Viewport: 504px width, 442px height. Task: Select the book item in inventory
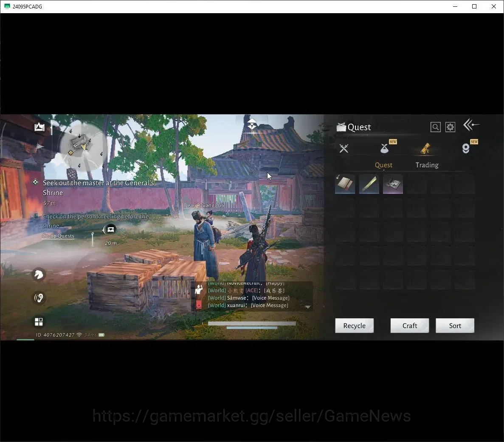pyautogui.click(x=345, y=184)
